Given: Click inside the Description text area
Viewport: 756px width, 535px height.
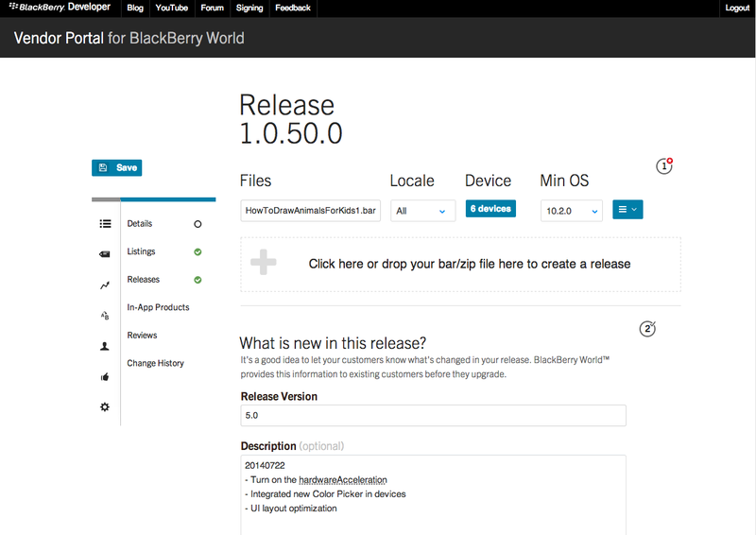Looking at the screenshot, I should coord(433,494).
